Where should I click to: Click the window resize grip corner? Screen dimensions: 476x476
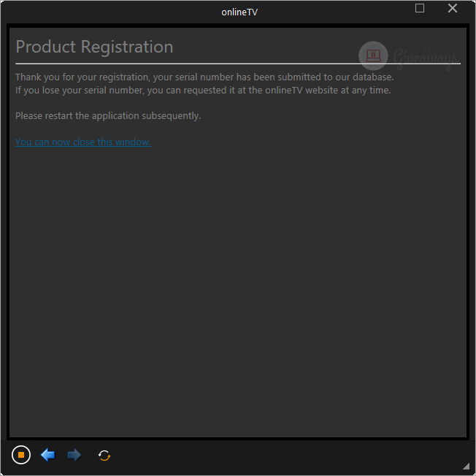467,466
